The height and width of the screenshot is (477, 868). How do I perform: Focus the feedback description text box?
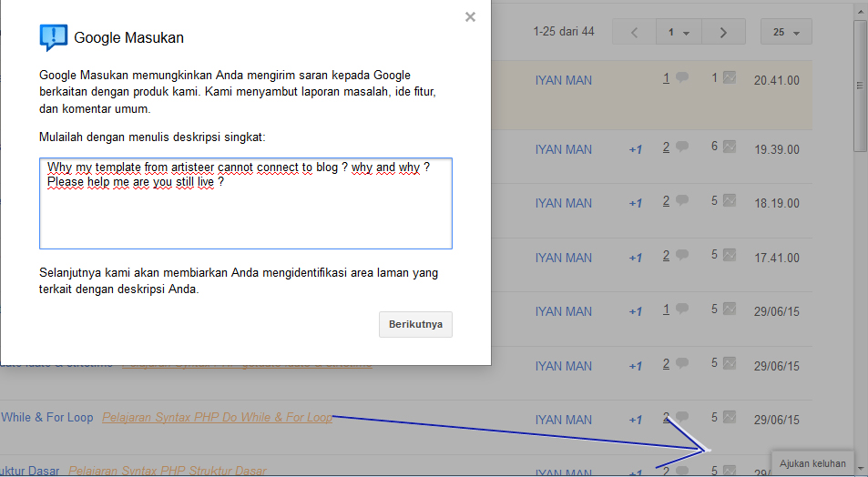coord(246,203)
